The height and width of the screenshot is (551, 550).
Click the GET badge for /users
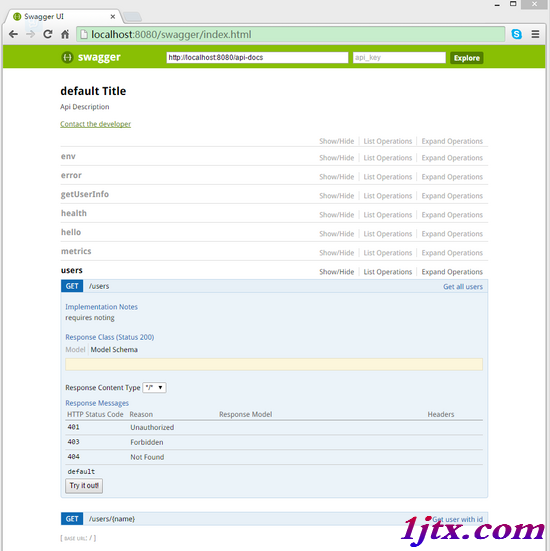(72, 286)
